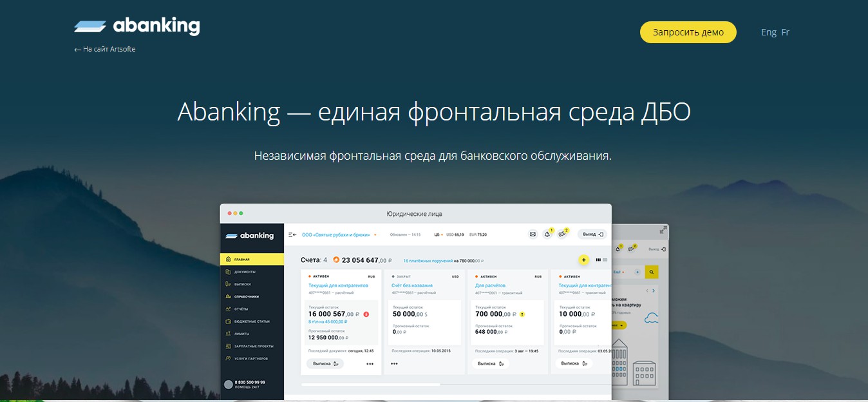
Task: Click red down-arrow icon next to 16 000 567
Action: coord(366,314)
